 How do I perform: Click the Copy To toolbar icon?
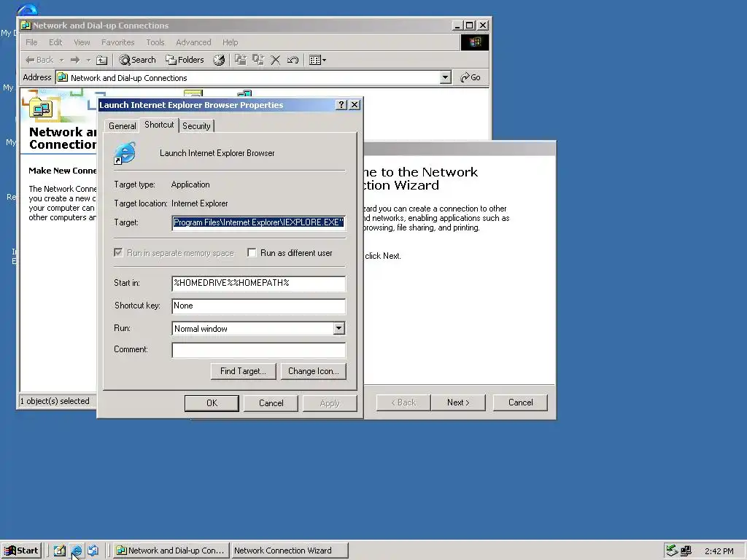[258, 60]
